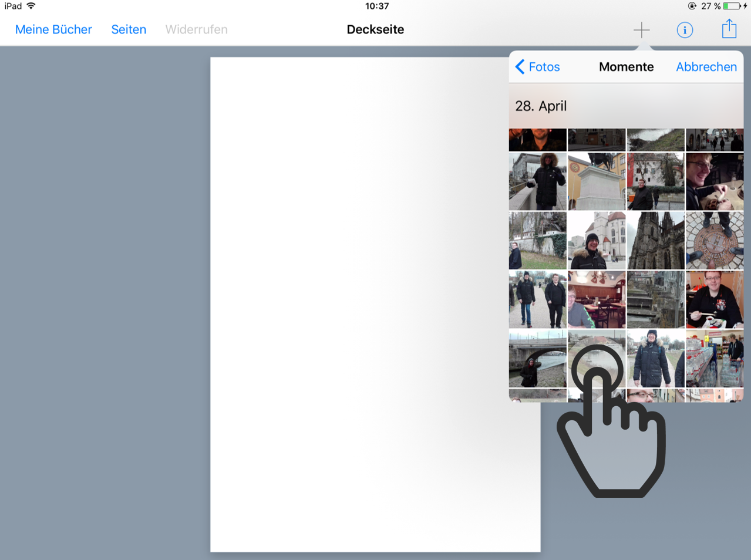Choose photo of person under stone bridge
This screenshot has height=560, width=751.
click(x=537, y=359)
